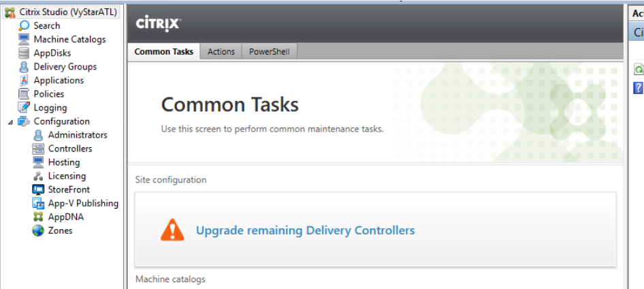The height and width of the screenshot is (289, 644).
Task: Click the Search magnifier icon
Action: click(x=25, y=25)
